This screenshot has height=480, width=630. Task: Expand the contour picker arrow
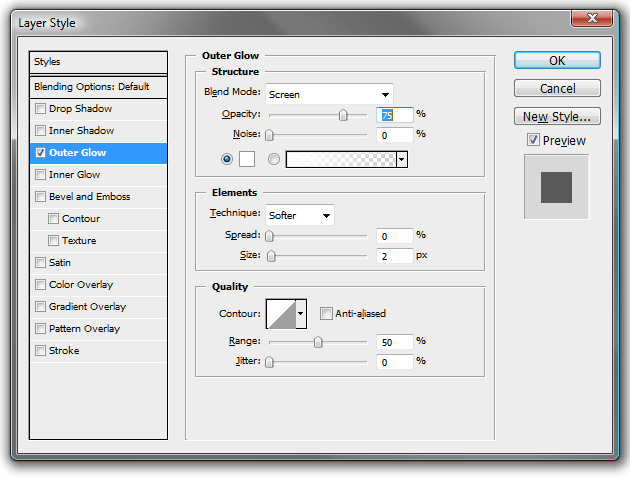point(301,314)
